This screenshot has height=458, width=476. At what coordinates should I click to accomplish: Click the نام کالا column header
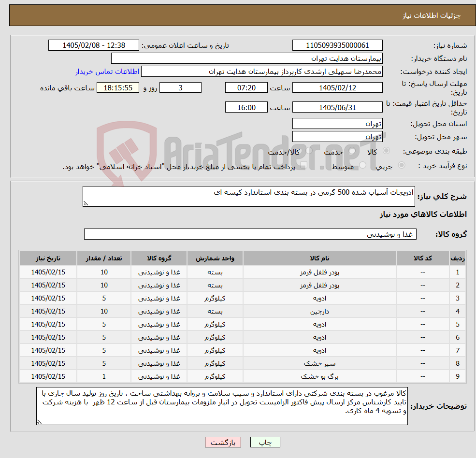[319, 258]
